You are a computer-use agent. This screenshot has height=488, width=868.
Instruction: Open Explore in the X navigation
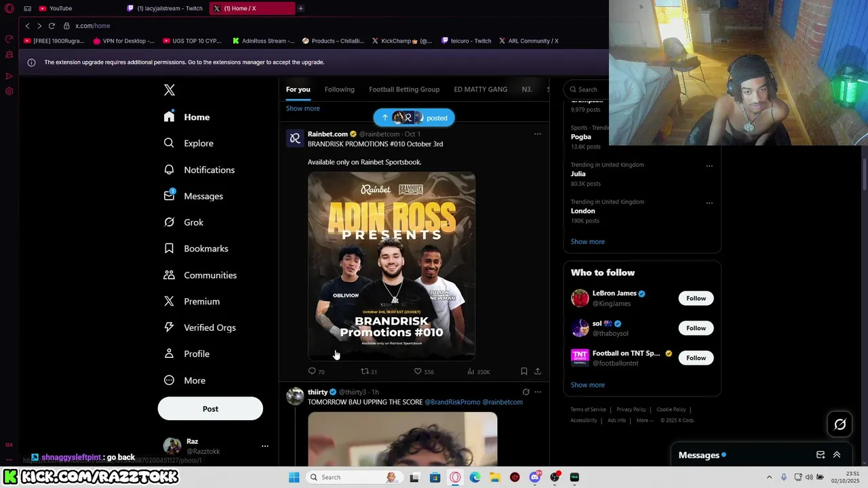[189, 143]
